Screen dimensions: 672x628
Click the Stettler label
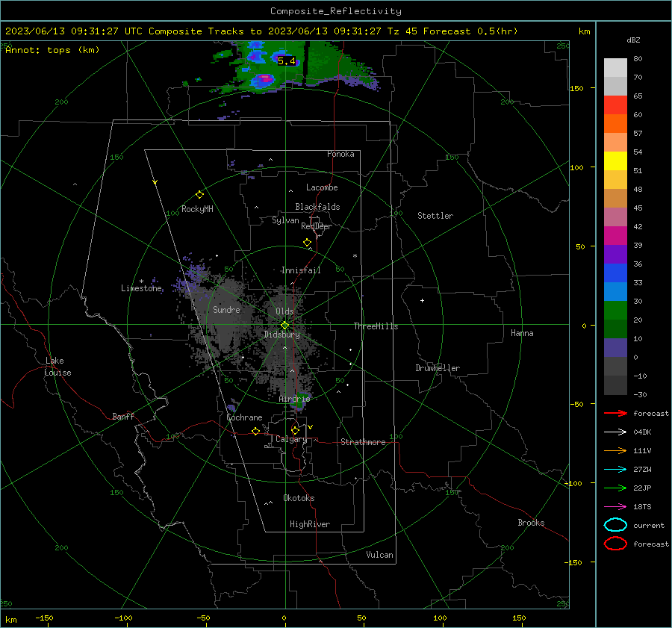pyautogui.click(x=435, y=216)
